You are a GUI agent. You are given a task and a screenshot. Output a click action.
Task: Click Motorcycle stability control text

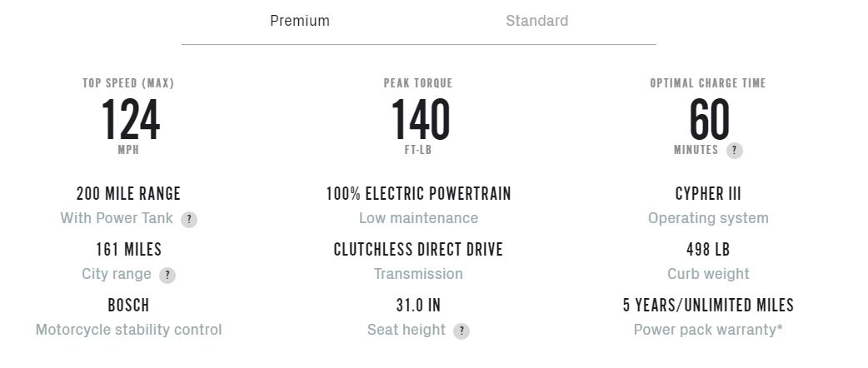pos(128,330)
